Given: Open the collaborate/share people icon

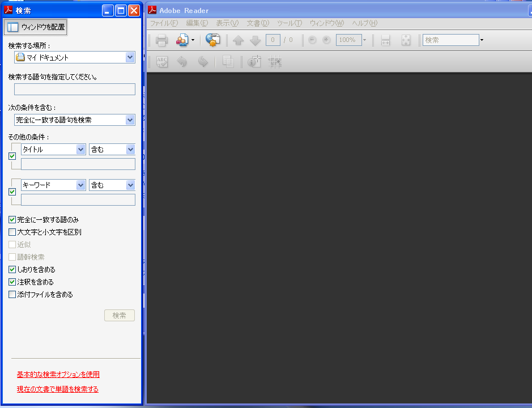Looking at the screenshot, I should [x=182, y=40].
